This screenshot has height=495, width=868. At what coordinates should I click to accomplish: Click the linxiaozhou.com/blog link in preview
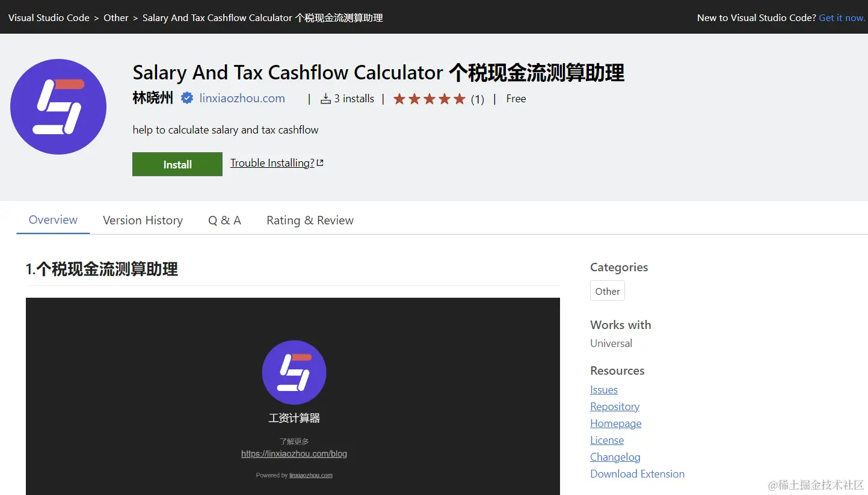(x=294, y=453)
